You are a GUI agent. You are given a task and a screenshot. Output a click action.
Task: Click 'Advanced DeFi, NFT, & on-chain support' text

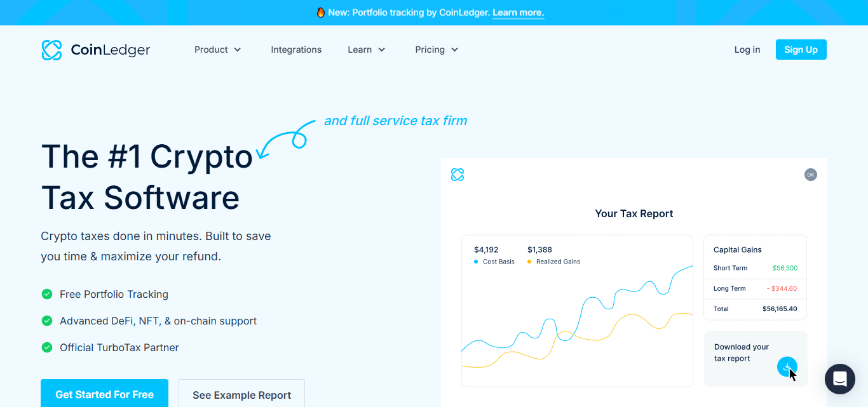coord(158,321)
